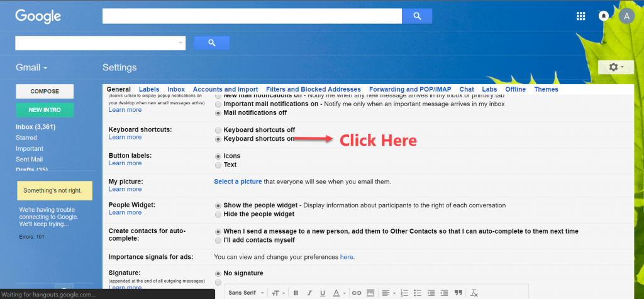Open the text alignment dropdown
Image resolution: width=644 pixels, height=299 pixels.
pyautogui.click(x=388, y=293)
